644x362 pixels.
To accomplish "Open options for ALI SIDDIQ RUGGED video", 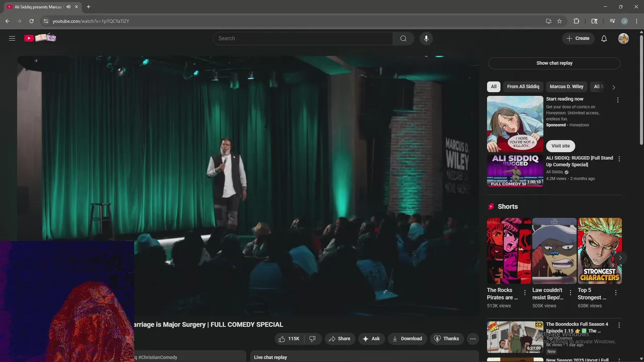I will 619,159.
